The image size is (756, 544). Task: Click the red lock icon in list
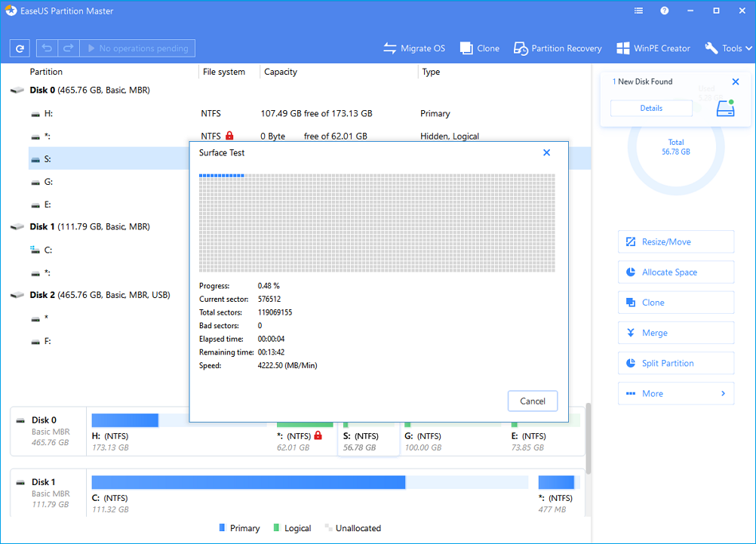pos(229,136)
